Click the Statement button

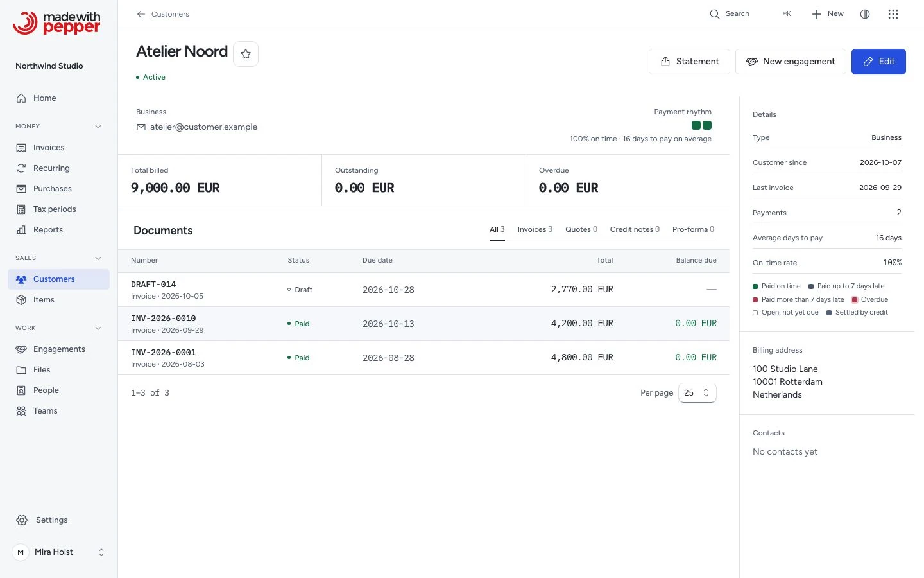point(689,62)
